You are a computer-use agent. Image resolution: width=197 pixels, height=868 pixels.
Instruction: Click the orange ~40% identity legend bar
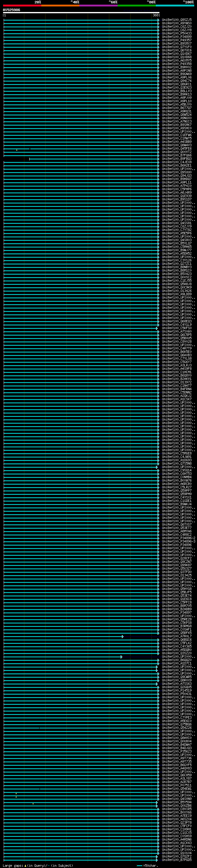[x=60, y=6]
